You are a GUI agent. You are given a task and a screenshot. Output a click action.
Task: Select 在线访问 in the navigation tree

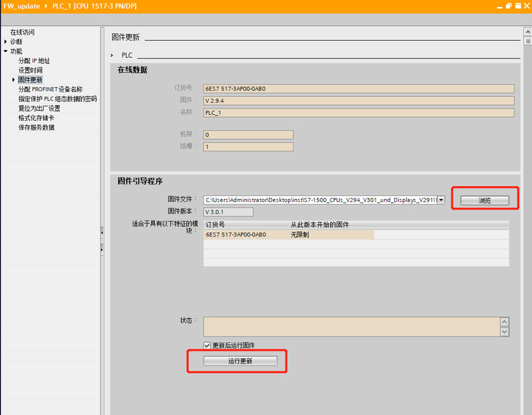coord(22,32)
